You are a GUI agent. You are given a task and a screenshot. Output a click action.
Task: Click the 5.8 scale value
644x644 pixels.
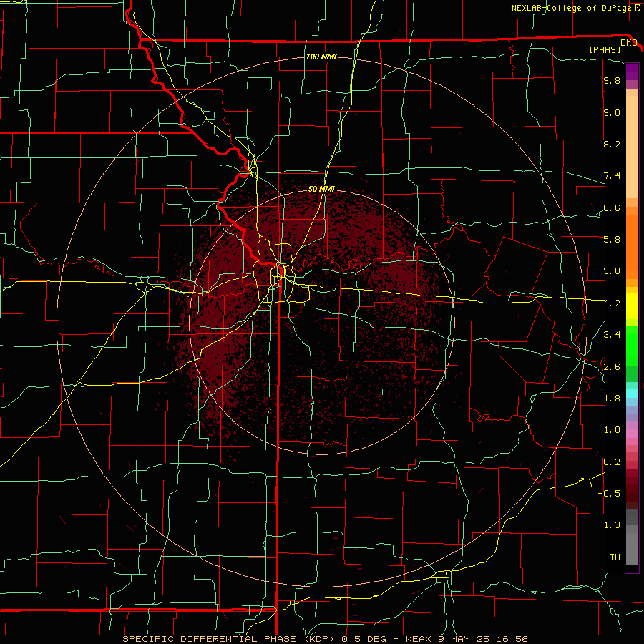point(612,240)
